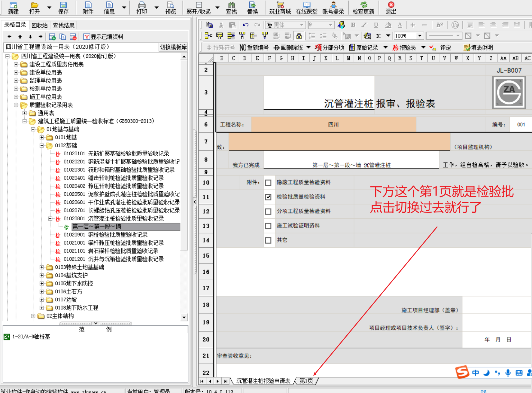Image resolution: width=532 pixels, height=393 pixels.
Task: Open 在线课堂 online classroom
Action: [x=306, y=8]
